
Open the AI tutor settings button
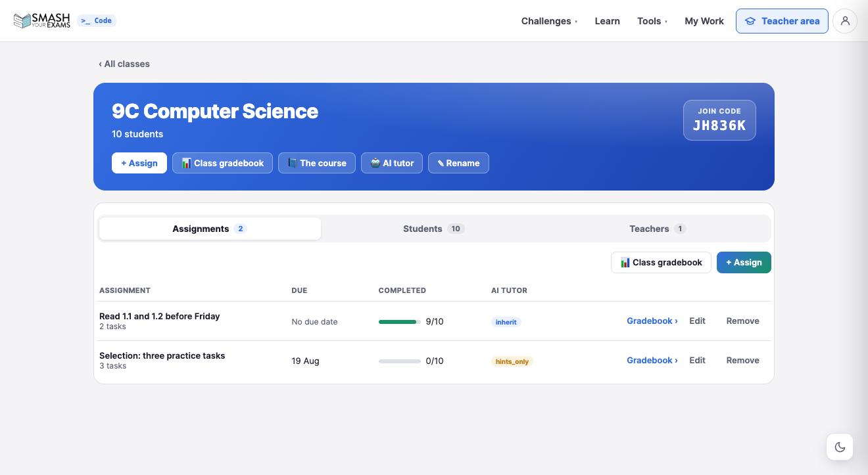coord(392,163)
